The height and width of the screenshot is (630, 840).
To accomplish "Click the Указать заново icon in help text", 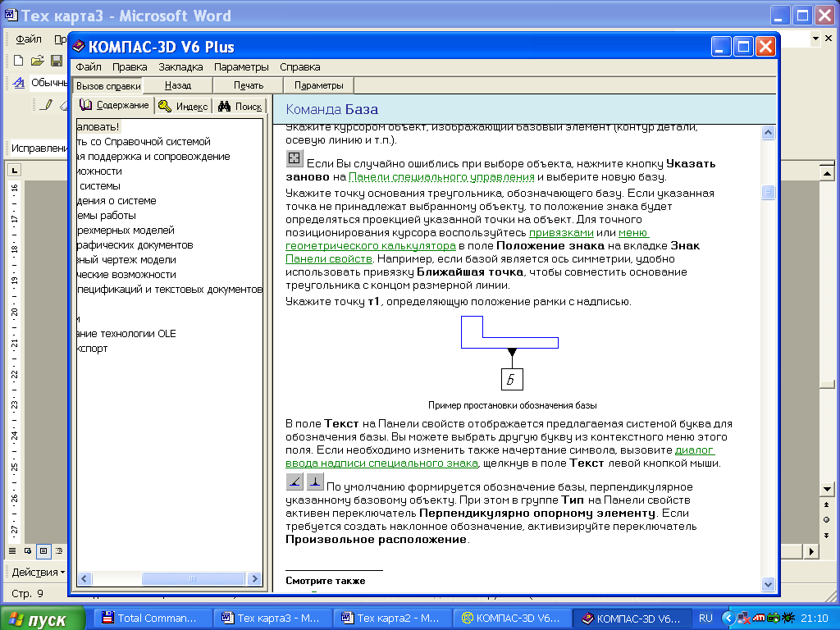I will pyautogui.click(x=294, y=158).
